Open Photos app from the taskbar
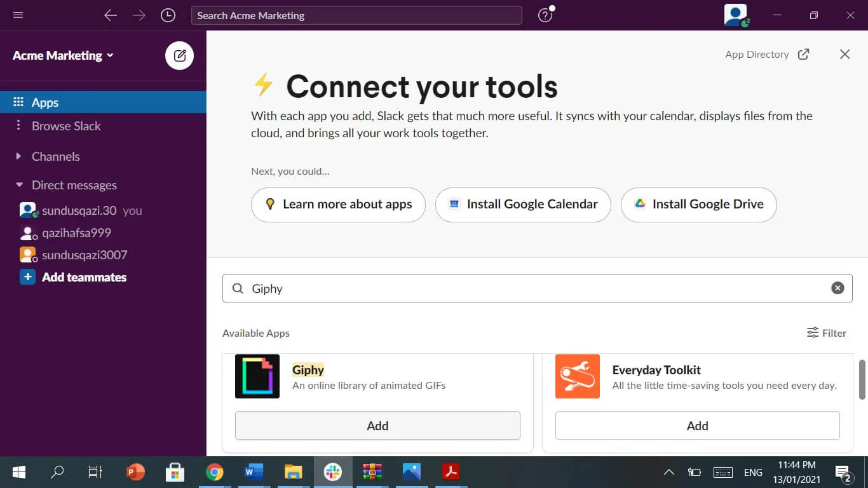 click(411, 472)
